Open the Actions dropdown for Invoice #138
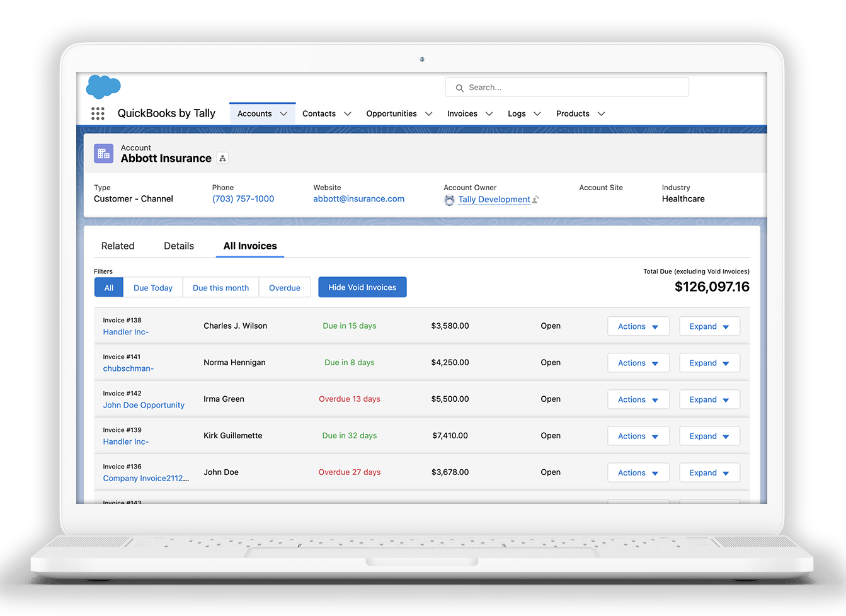Screen dimensions: 846x616 [x=638, y=326]
